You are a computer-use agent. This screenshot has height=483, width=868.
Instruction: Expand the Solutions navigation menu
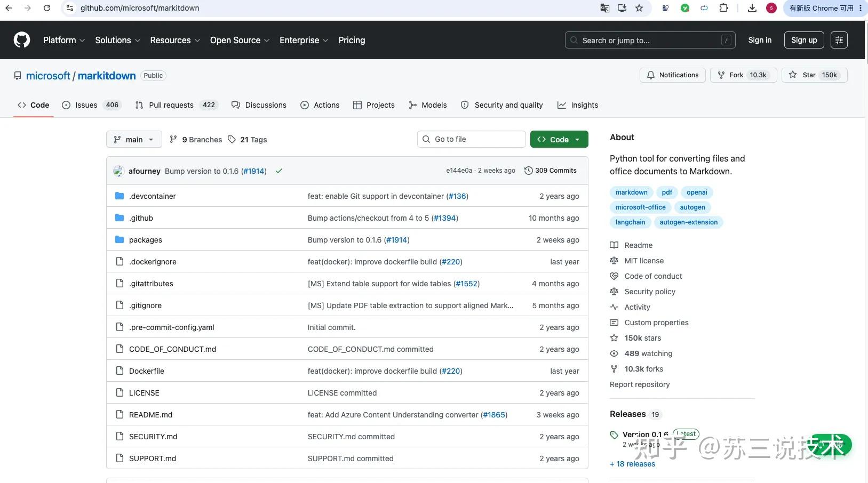[118, 40]
